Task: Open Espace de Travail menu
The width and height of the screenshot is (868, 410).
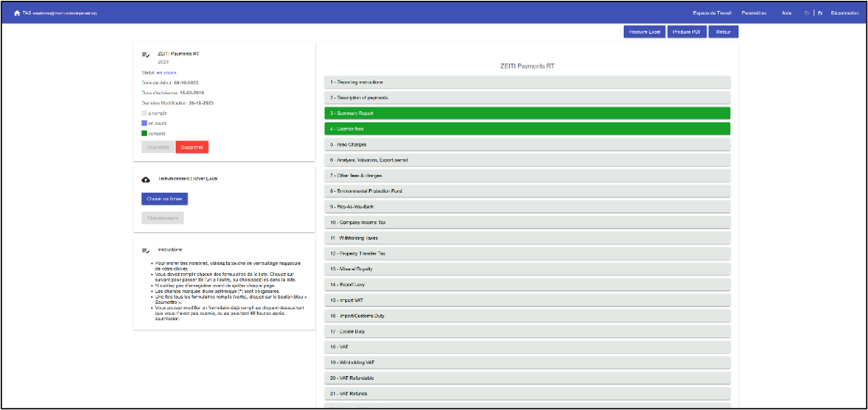Action: pyautogui.click(x=712, y=13)
